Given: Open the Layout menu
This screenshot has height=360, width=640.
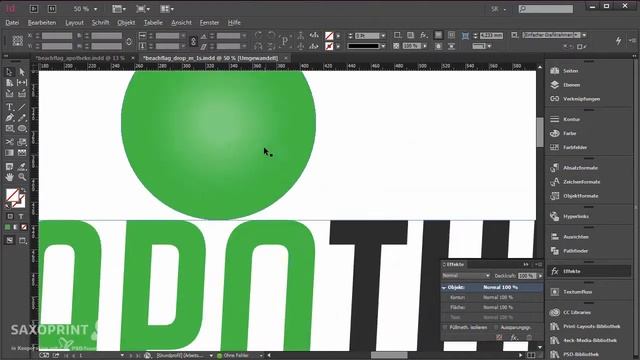Looking at the screenshot, I should pos(75,23).
